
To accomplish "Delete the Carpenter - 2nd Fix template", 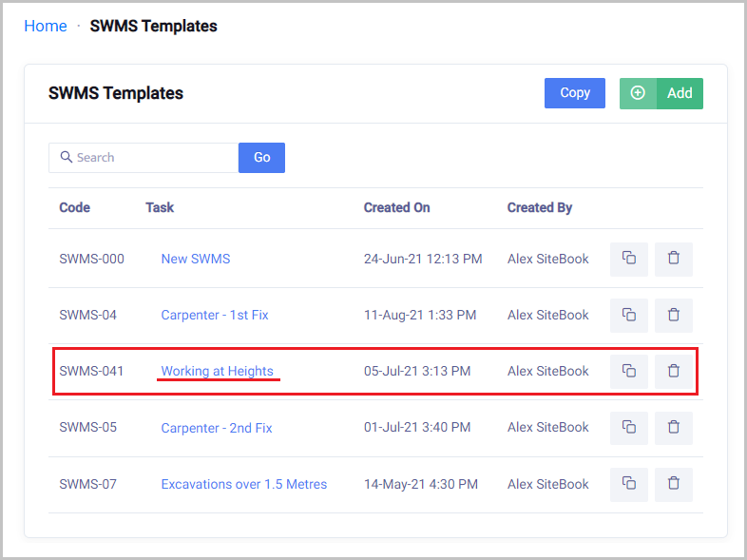I will [x=673, y=428].
